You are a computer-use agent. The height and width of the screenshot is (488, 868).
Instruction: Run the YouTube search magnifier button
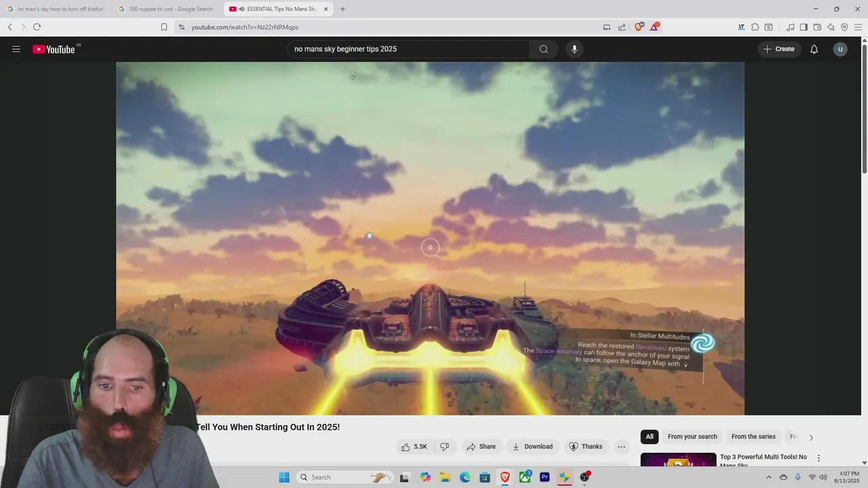coord(544,49)
